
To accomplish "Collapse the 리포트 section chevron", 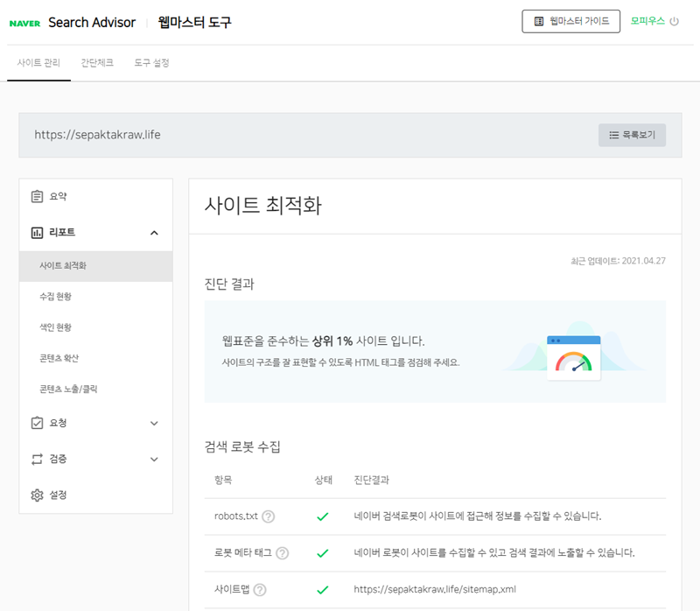I will [154, 232].
